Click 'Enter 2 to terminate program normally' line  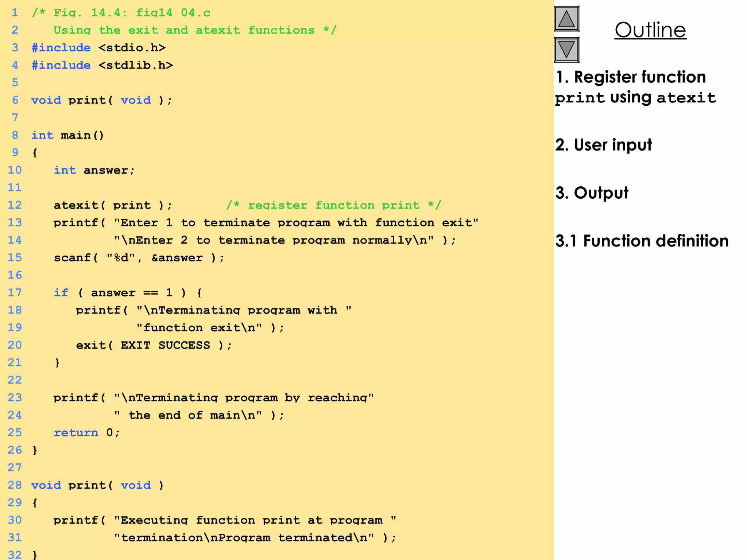[x=285, y=240]
